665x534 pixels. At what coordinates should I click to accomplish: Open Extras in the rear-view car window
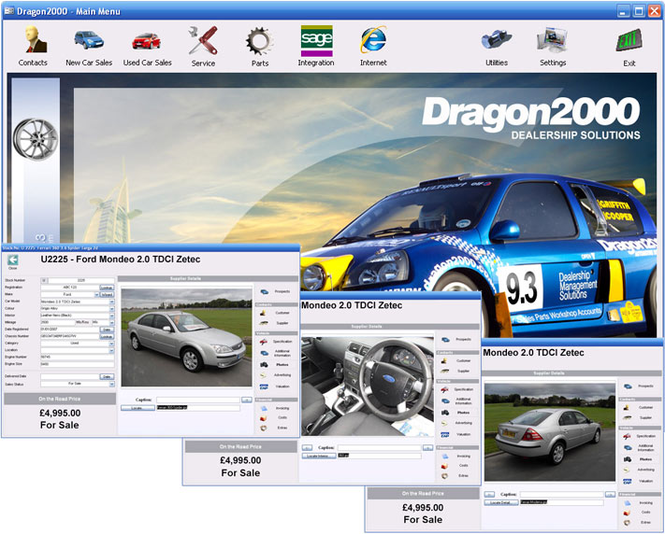click(x=639, y=523)
